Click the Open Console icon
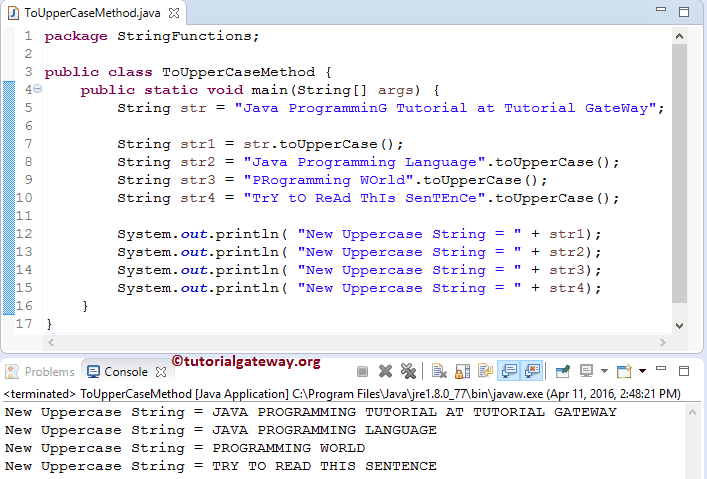The image size is (707, 479). [x=624, y=372]
